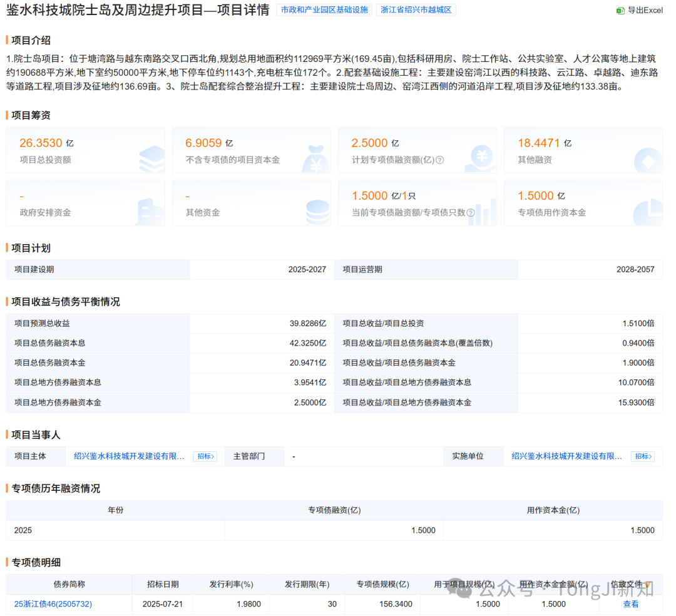
Task: Open 项目主体 company link 绍兴鉴水科技城开发建设有限
Action: (x=129, y=456)
